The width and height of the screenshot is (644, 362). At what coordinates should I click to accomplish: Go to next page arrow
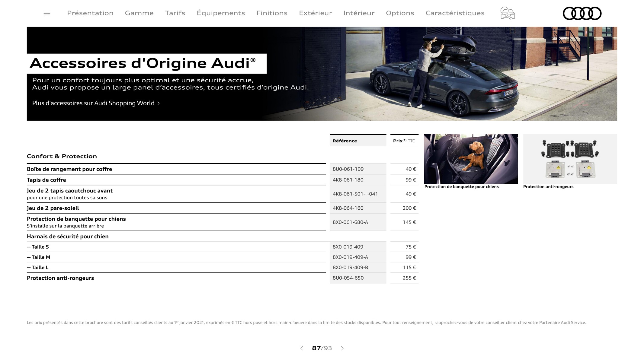pyautogui.click(x=342, y=348)
